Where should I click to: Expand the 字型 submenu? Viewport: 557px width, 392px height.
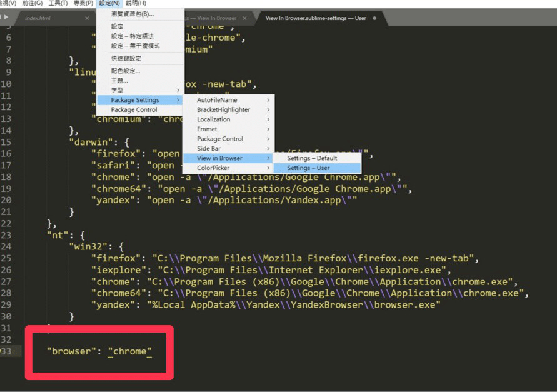pyautogui.click(x=140, y=90)
